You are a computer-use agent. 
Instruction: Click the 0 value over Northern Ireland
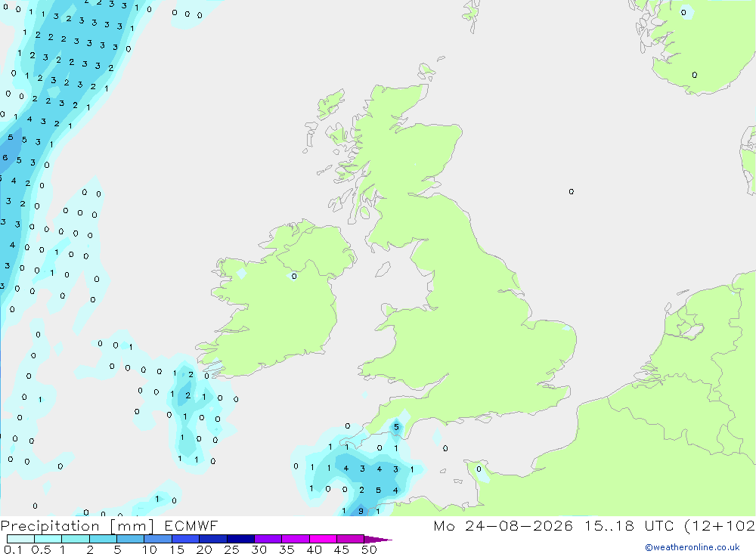[x=294, y=277]
